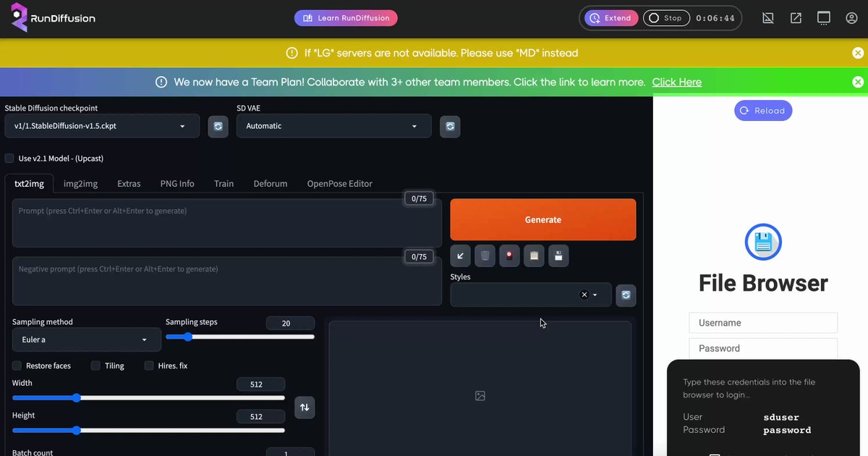Image resolution: width=868 pixels, height=456 pixels.
Task: Click the Learn RunDiffusion button
Action: coord(346,18)
